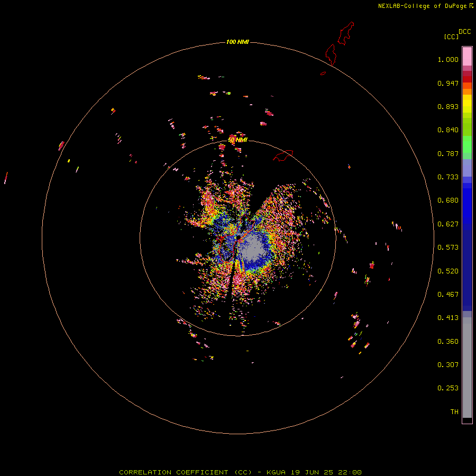This screenshot has height=476, width=476.
Task: Select the 0.573 legend value
Action: 448,248
